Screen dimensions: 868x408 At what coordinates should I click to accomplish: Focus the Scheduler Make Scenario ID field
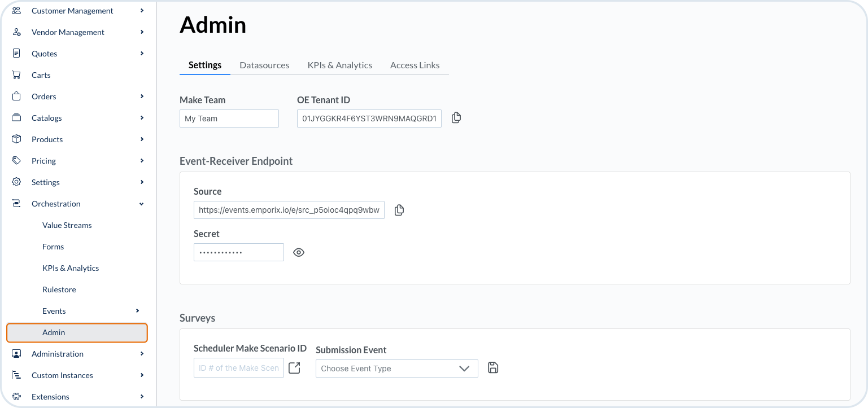point(238,368)
